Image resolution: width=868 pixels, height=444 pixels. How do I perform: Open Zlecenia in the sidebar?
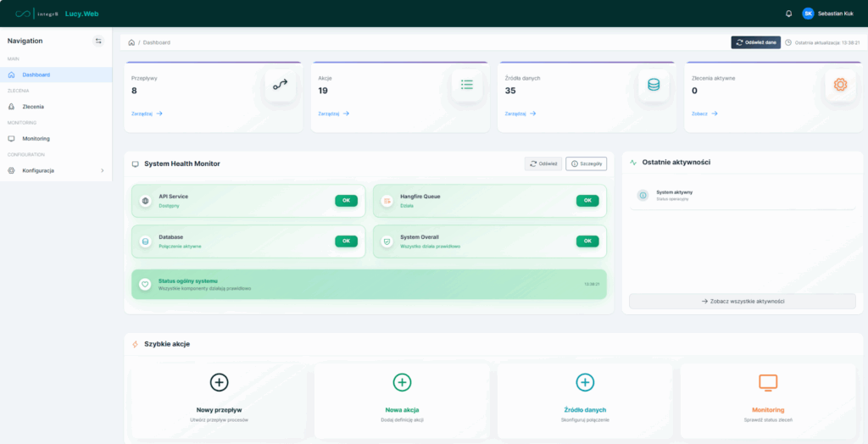tap(33, 107)
